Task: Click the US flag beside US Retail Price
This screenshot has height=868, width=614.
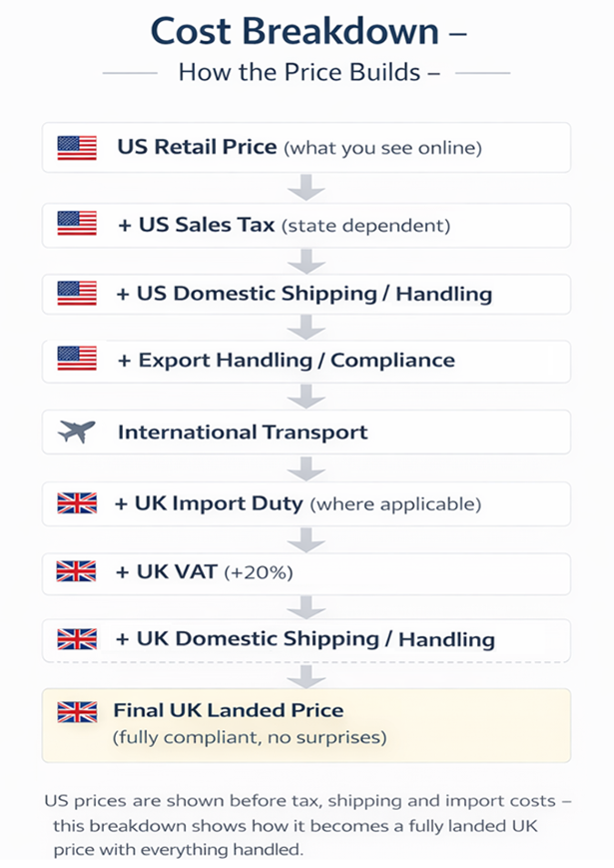Action: (77, 148)
